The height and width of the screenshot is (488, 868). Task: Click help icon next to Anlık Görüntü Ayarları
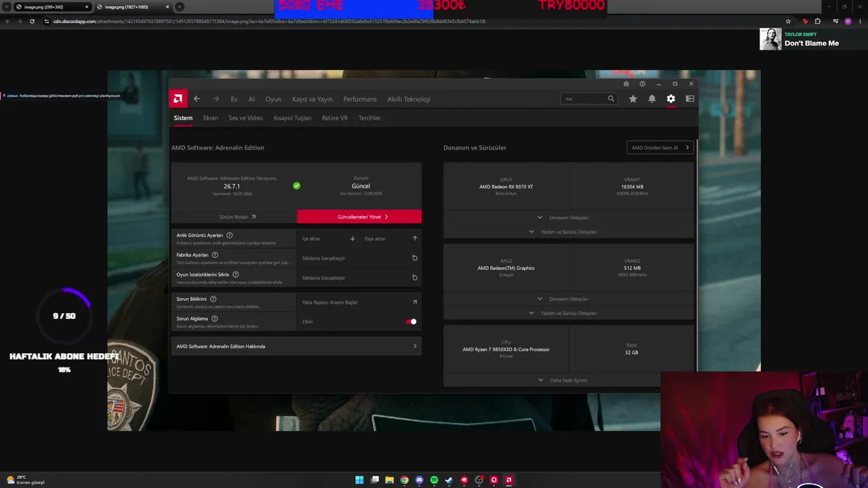tap(229, 235)
